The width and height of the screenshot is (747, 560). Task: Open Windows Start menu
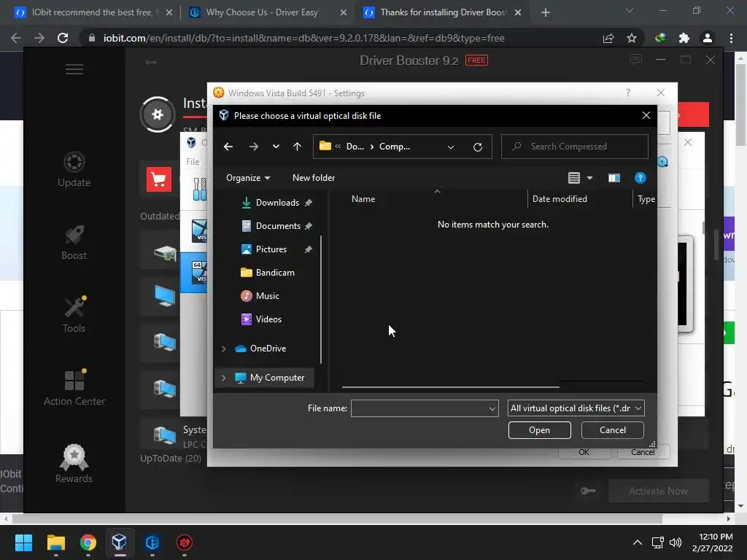(x=23, y=542)
